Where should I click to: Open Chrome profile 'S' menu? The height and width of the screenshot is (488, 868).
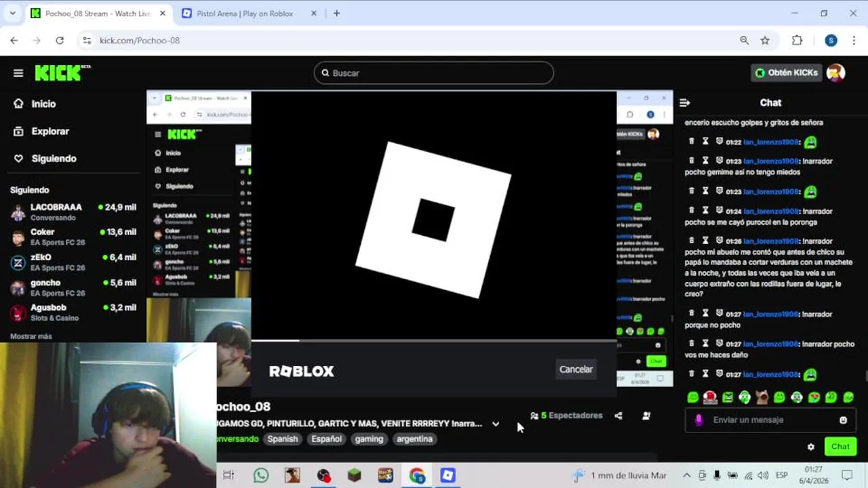[831, 41]
